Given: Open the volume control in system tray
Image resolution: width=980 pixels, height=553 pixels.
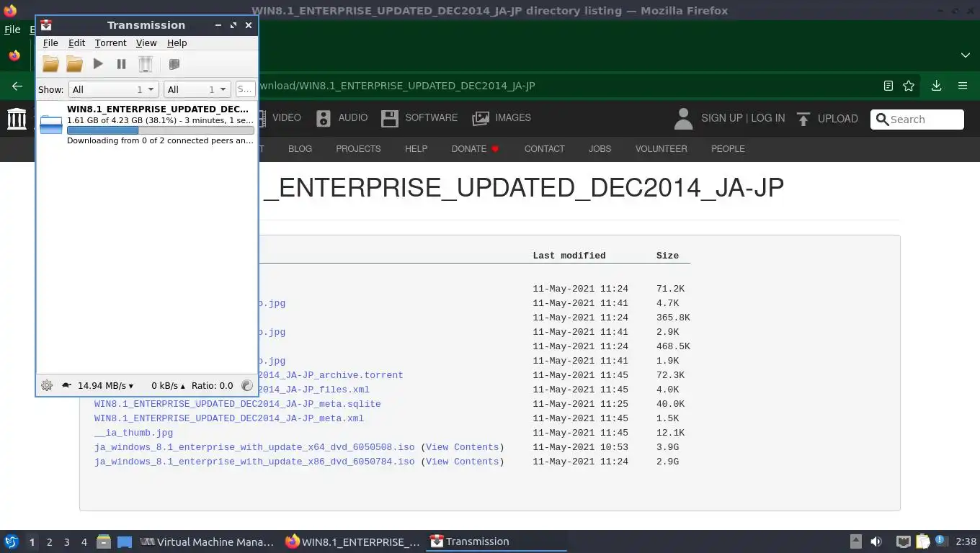Looking at the screenshot, I should pos(876,541).
